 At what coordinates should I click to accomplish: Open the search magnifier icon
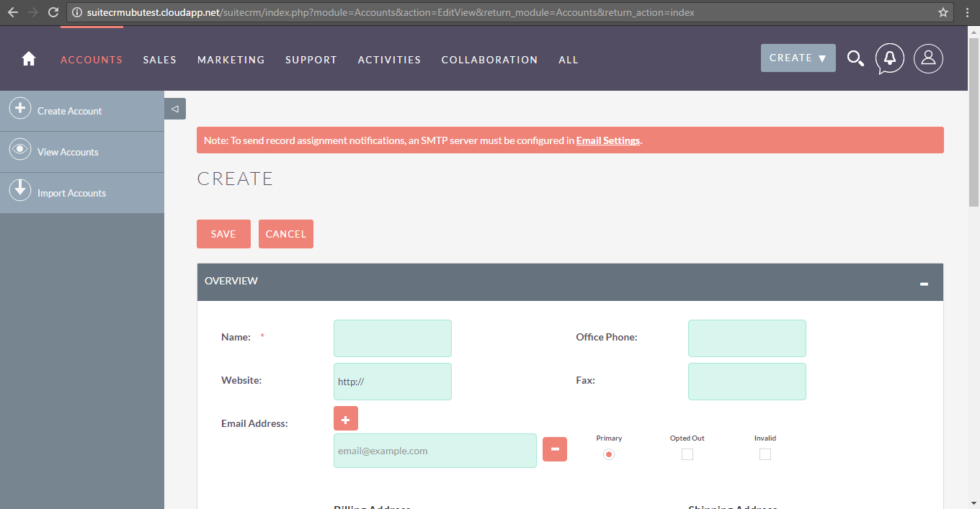coord(855,59)
